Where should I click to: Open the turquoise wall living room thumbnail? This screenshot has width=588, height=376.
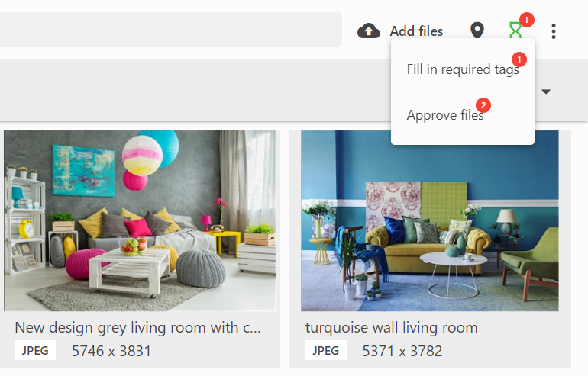[430, 220]
